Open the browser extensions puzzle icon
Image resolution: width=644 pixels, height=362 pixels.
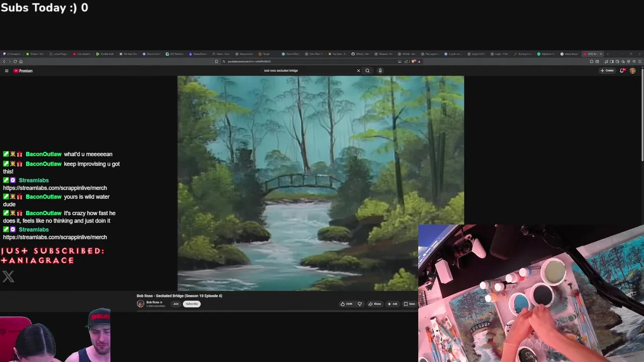591,61
